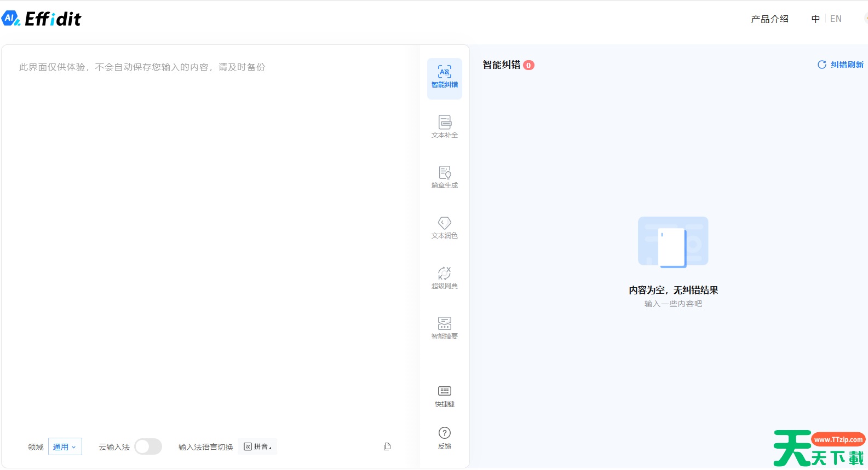This screenshot has width=868, height=470.
Task: Open the 文本补全 text completion tool
Action: [444, 127]
